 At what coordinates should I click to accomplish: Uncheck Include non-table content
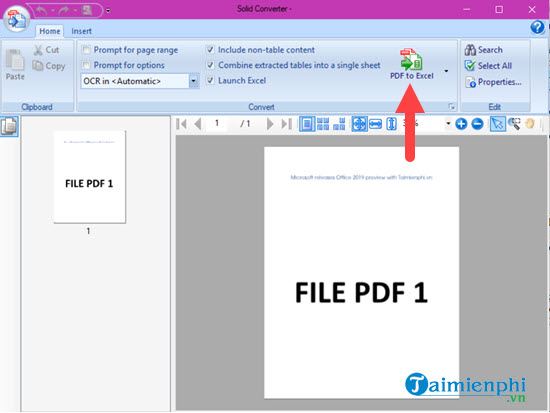tap(210, 50)
